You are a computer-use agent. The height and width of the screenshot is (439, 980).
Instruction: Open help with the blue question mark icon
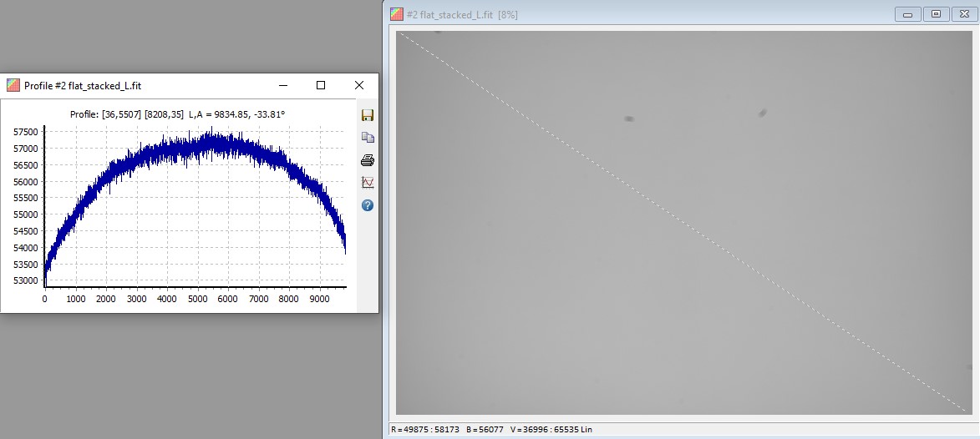coord(367,205)
